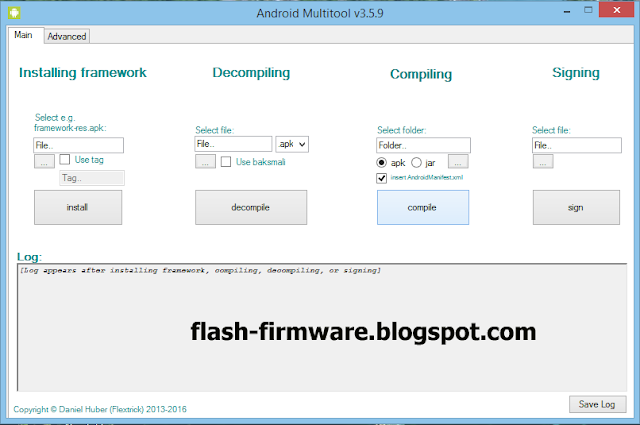Click the Decompiling File.. input field

point(233,144)
